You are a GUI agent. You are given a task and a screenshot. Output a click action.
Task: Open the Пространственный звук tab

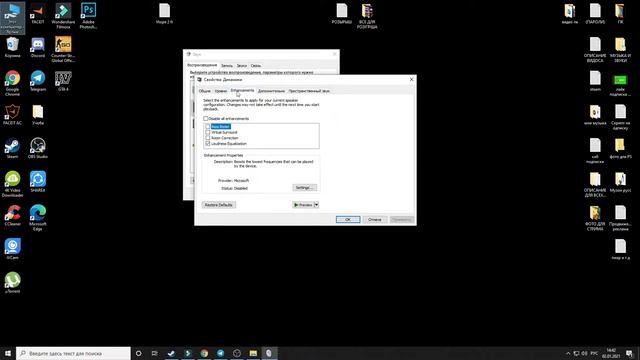(309, 91)
